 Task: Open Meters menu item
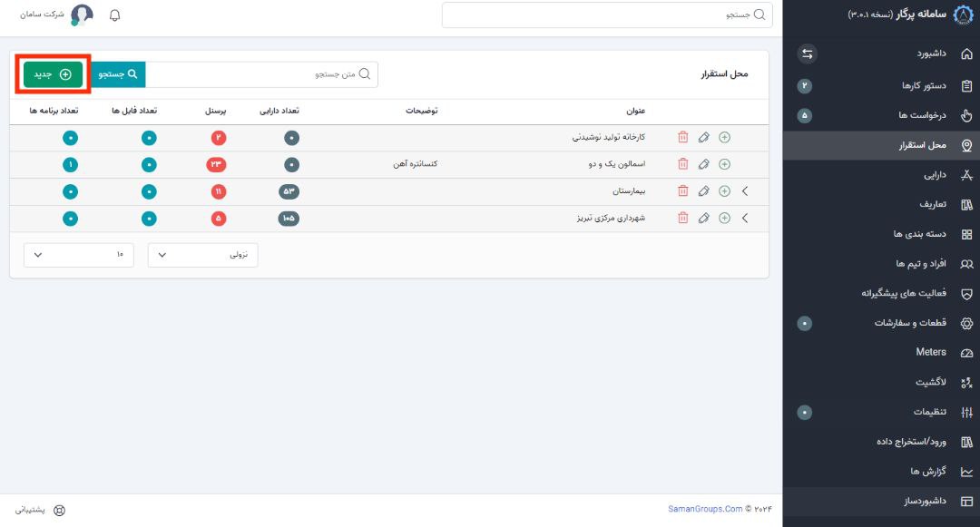[881, 352]
